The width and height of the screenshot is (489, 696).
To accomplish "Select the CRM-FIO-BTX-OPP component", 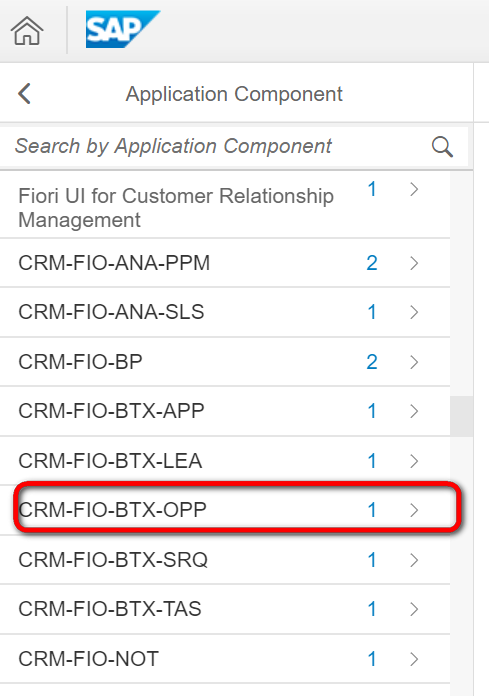I will [225, 510].
